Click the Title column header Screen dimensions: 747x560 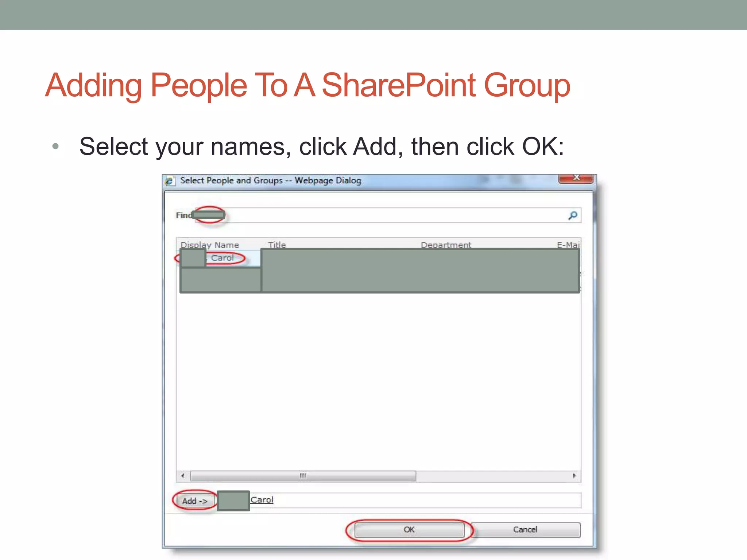[x=277, y=245]
